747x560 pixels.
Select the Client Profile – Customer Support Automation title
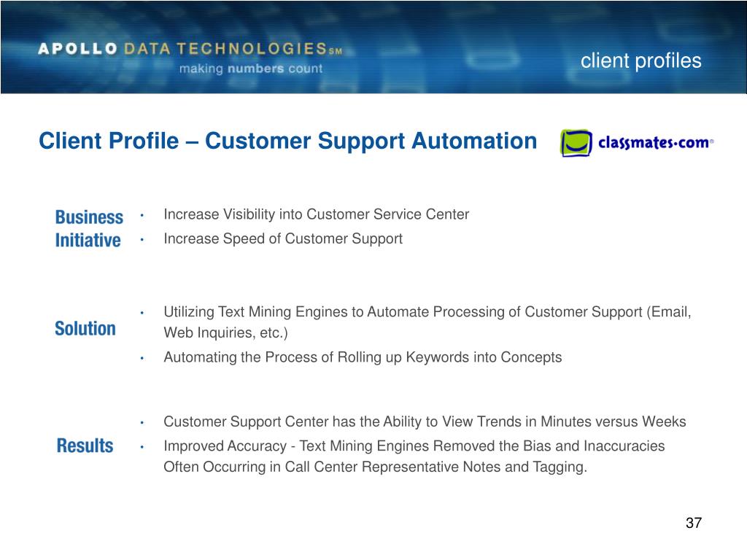[287, 141]
